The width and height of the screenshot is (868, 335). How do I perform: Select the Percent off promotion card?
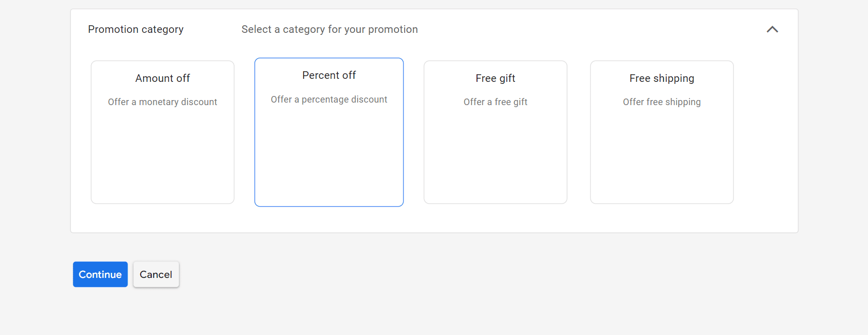tap(329, 132)
